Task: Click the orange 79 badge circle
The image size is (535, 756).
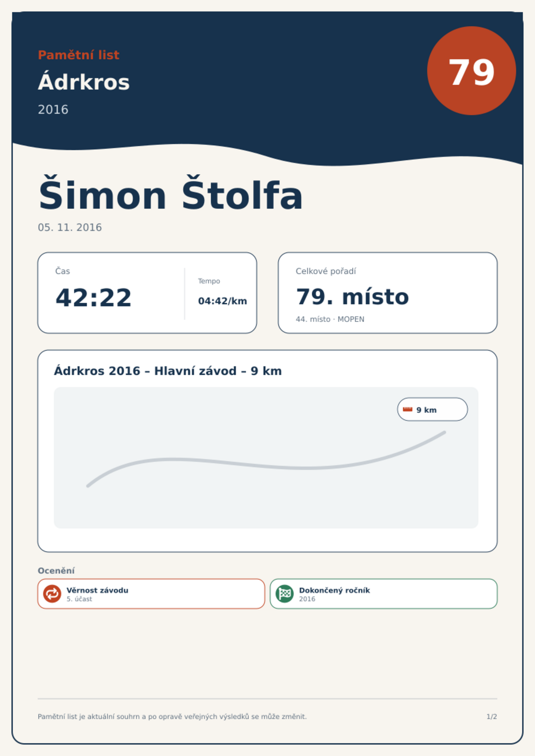Action: tap(471, 71)
